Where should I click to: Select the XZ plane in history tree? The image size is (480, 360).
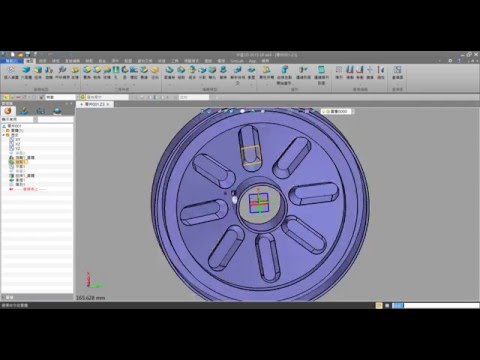tap(17, 144)
